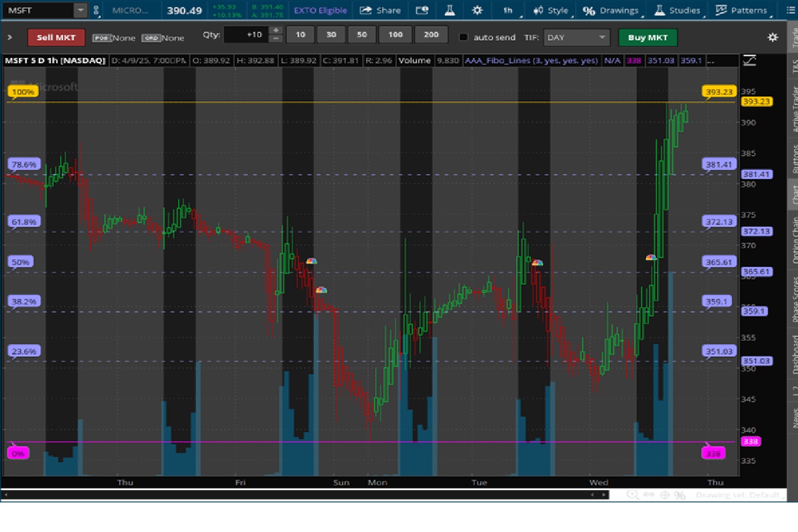The height and width of the screenshot is (532, 798).
Task: Set quantity with the 50 button
Action: [362, 35]
